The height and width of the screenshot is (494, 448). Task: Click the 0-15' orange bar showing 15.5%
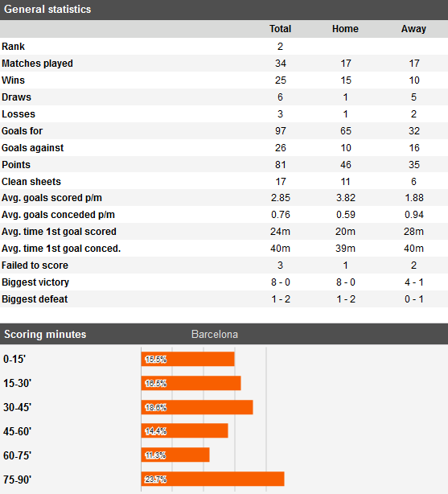tap(187, 359)
